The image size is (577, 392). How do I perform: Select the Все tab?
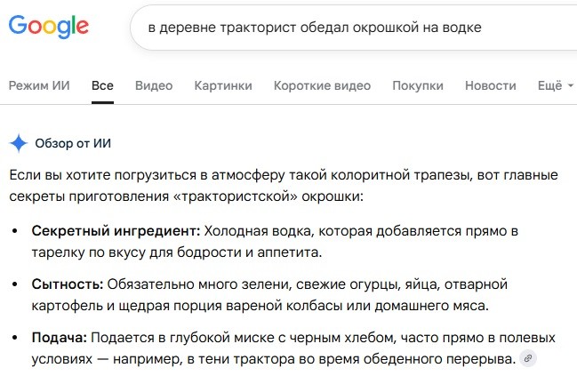tap(102, 85)
